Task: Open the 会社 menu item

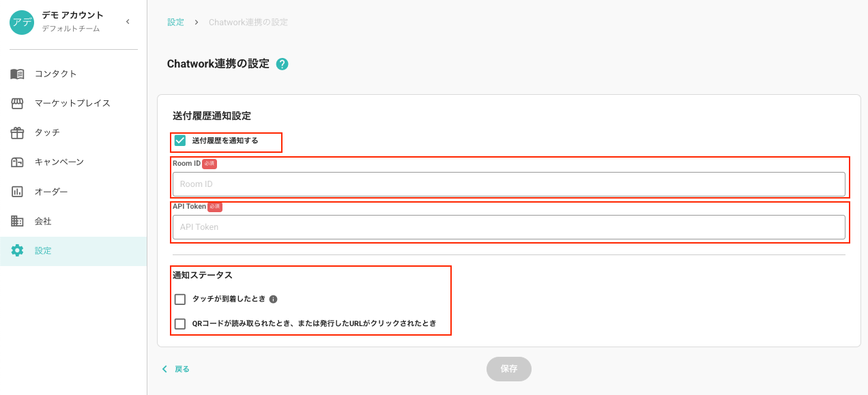Action: pyautogui.click(x=74, y=221)
